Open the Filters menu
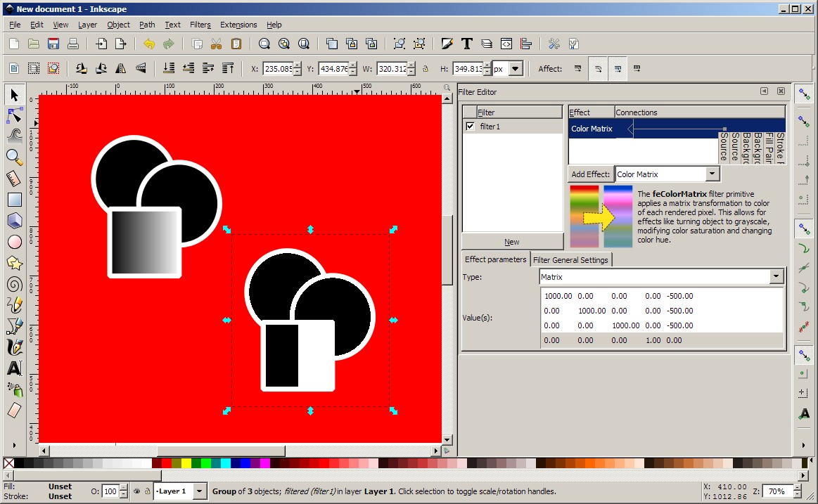818x504 pixels. tap(200, 25)
